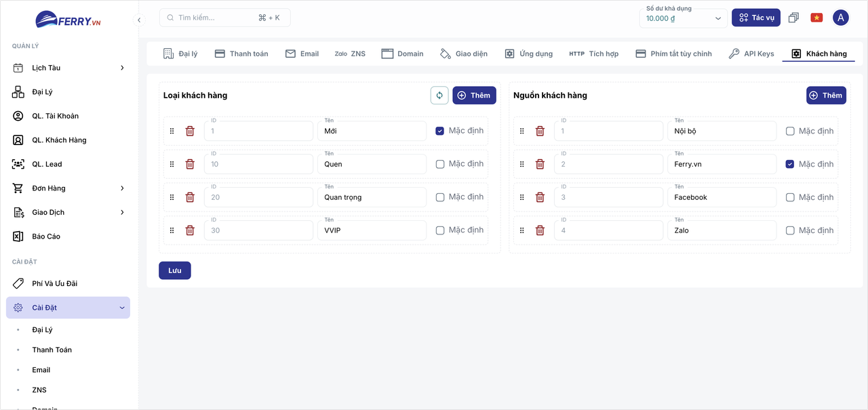Edit the Tên field containing Quan trọng
Viewport: 868px width, 410px height.
click(x=372, y=197)
